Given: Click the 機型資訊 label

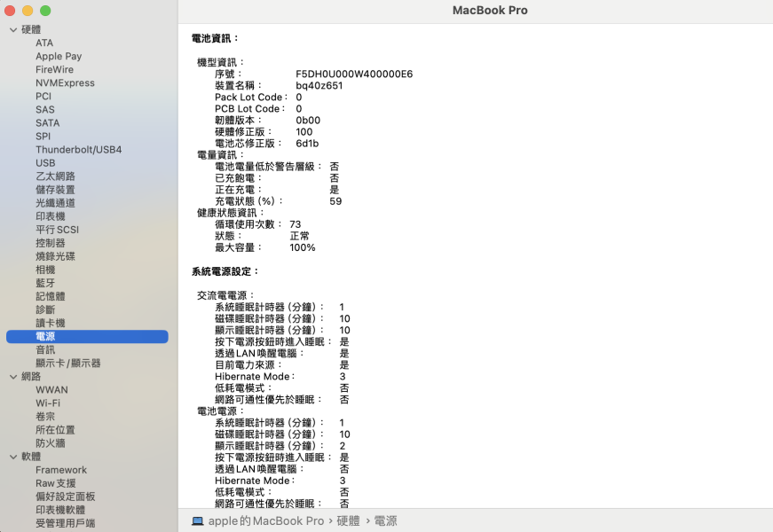Looking at the screenshot, I should tap(221, 62).
